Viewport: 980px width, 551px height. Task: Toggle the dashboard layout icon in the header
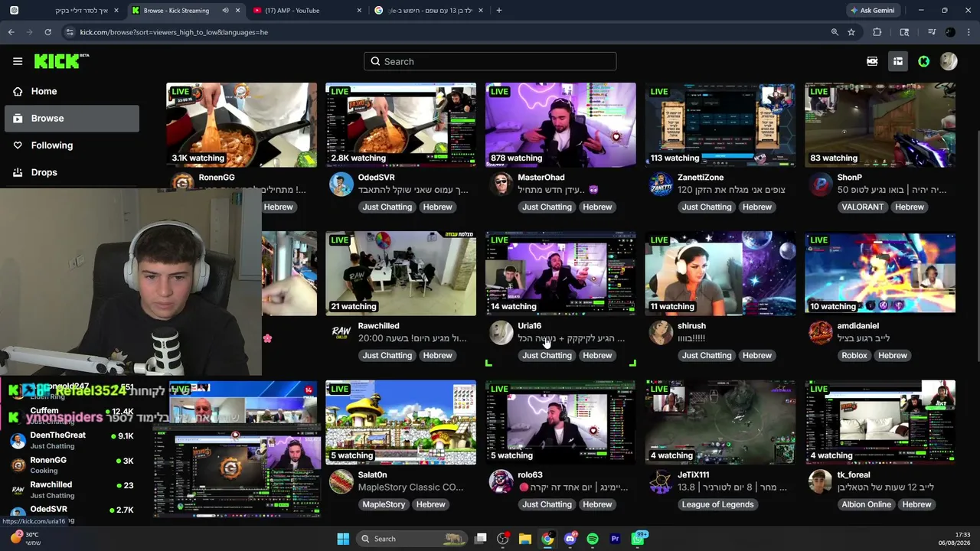pos(898,61)
